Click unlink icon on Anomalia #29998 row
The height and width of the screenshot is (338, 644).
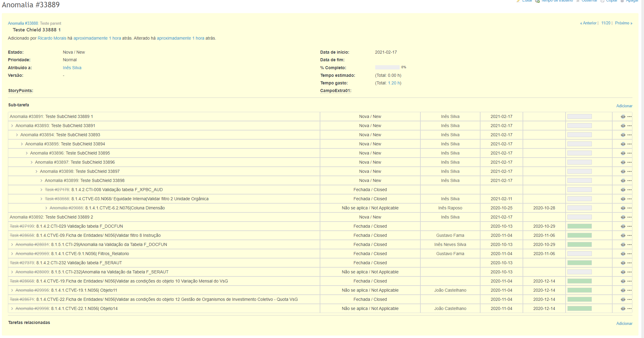click(623, 308)
